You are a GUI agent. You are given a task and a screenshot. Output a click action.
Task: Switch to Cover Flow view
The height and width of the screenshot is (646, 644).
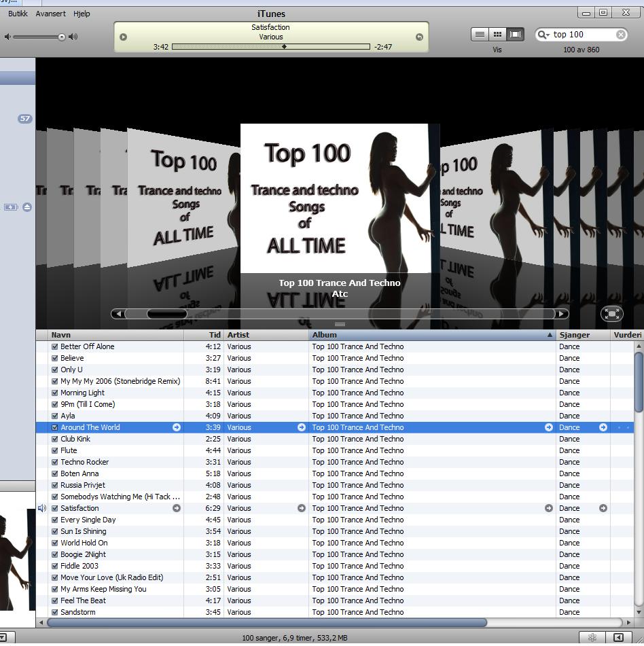(x=515, y=35)
